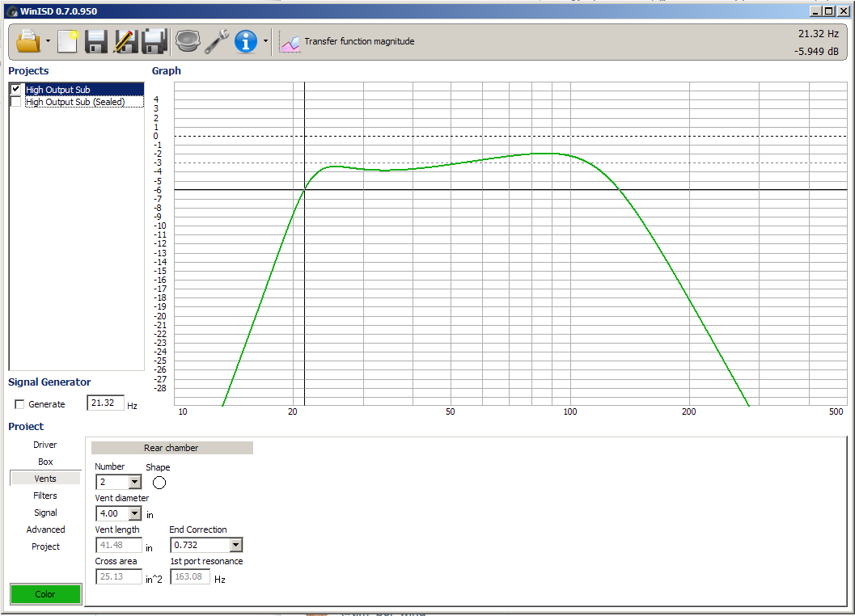Click the WinISD title bar app icon
Image resolution: width=855 pixels, height=616 pixels.
(x=13, y=11)
